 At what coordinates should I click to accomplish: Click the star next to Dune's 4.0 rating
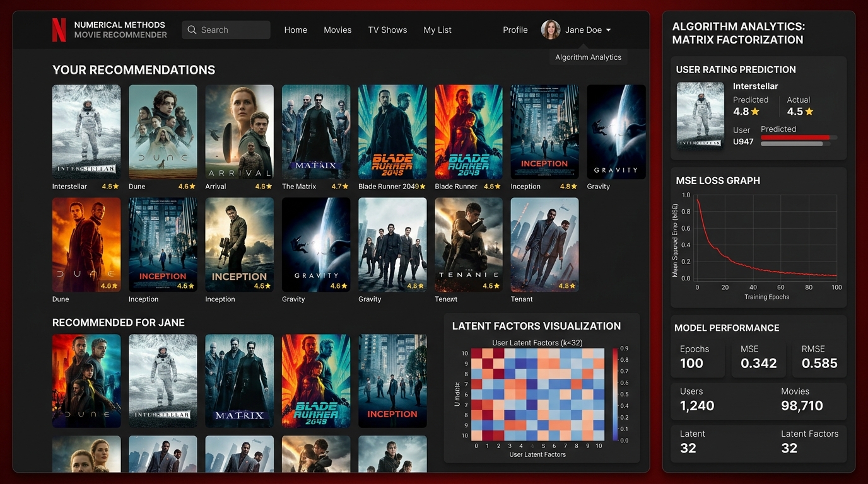tap(115, 286)
